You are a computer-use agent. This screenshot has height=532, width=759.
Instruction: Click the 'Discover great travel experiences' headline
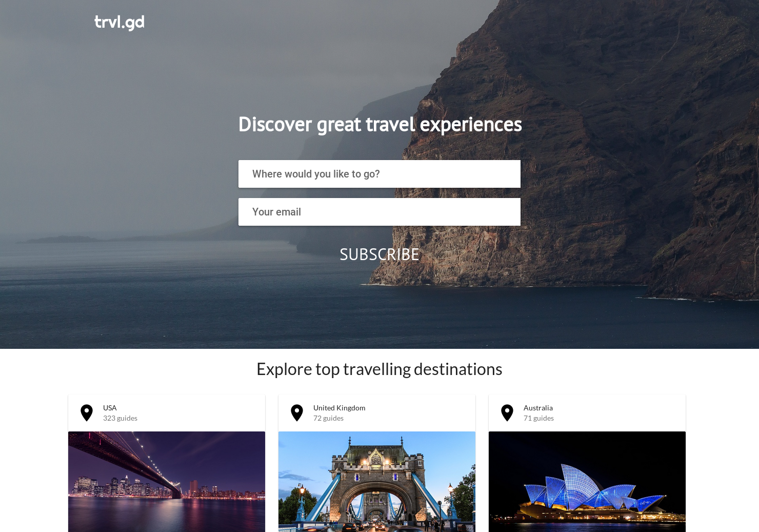[x=380, y=125]
